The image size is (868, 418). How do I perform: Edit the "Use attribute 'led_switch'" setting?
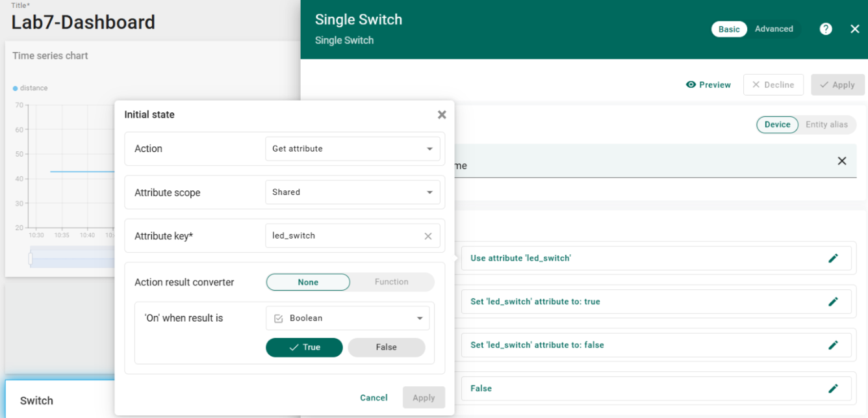834,258
